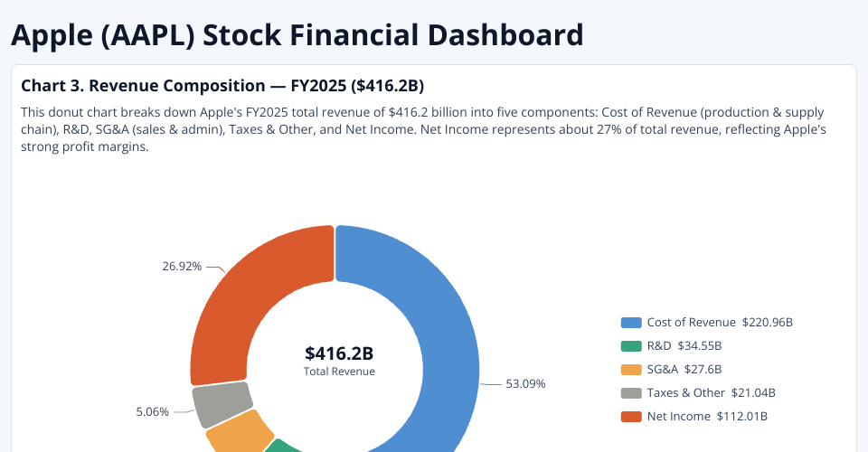Screen dimensions: 868x452
Task: Click the 5.06% data label
Action: (153, 411)
